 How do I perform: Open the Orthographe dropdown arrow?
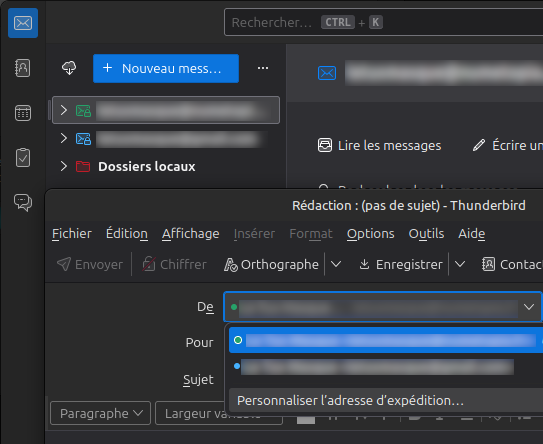(336, 265)
